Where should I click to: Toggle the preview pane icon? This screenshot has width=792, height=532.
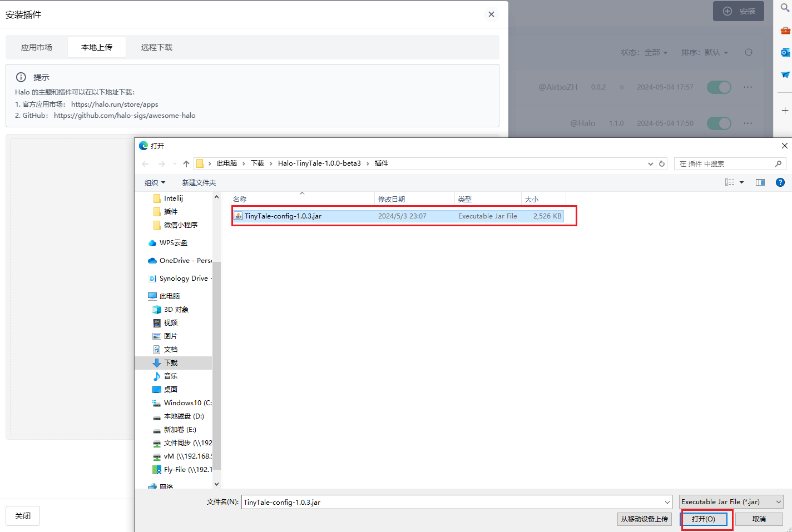pos(760,182)
